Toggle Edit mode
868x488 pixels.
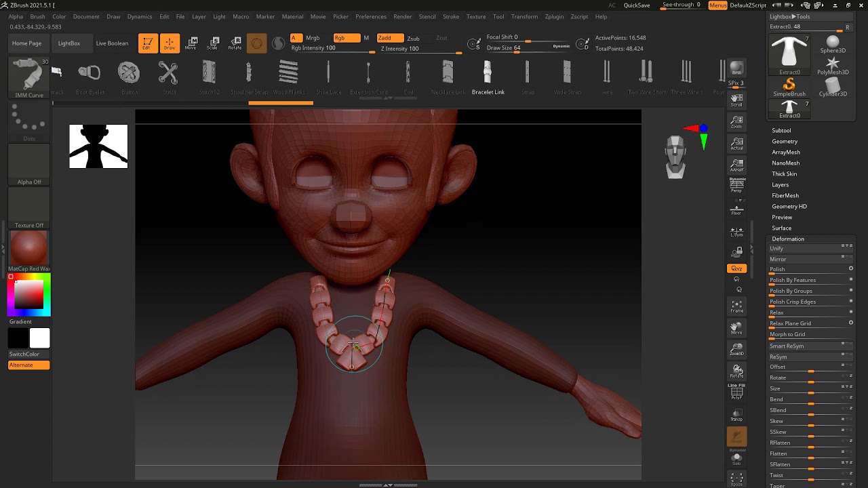click(146, 43)
